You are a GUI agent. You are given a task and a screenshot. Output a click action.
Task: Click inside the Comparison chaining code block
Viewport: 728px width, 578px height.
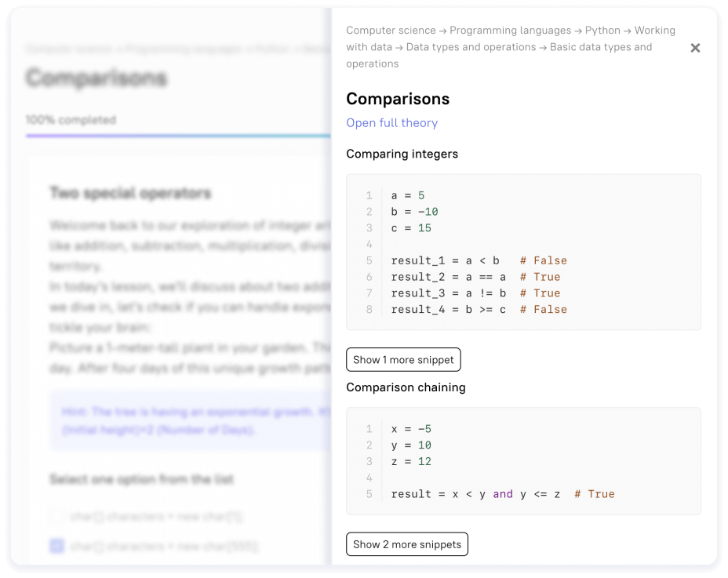click(523, 461)
